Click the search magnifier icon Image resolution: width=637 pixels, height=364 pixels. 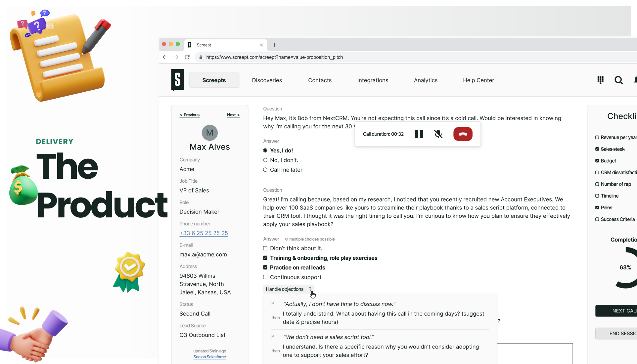coord(618,80)
